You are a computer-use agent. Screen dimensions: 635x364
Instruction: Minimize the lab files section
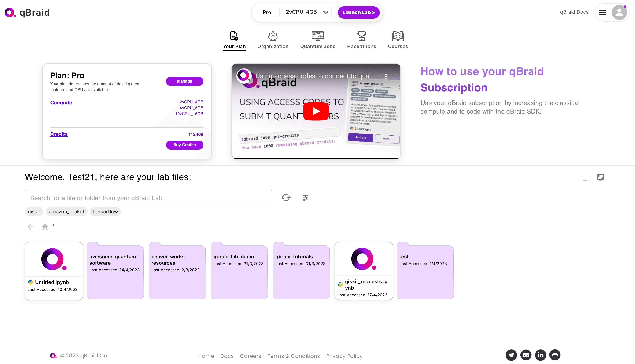pyautogui.click(x=585, y=179)
